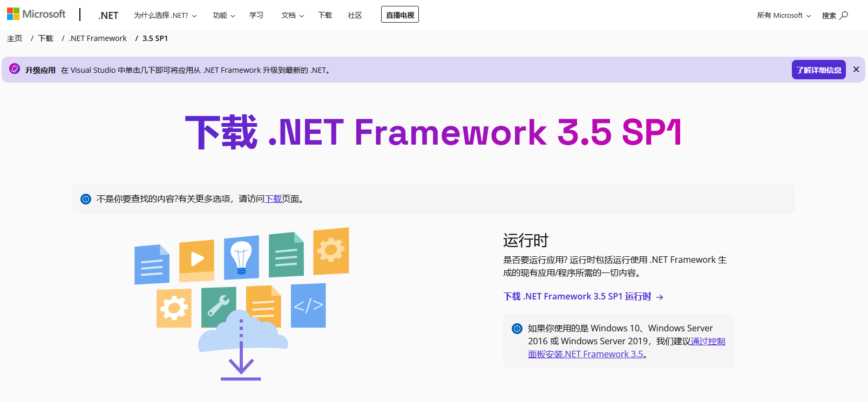868x402 pixels.
Task: Dismiss the upgrade banner with X
Action: (x=856, y=70)
